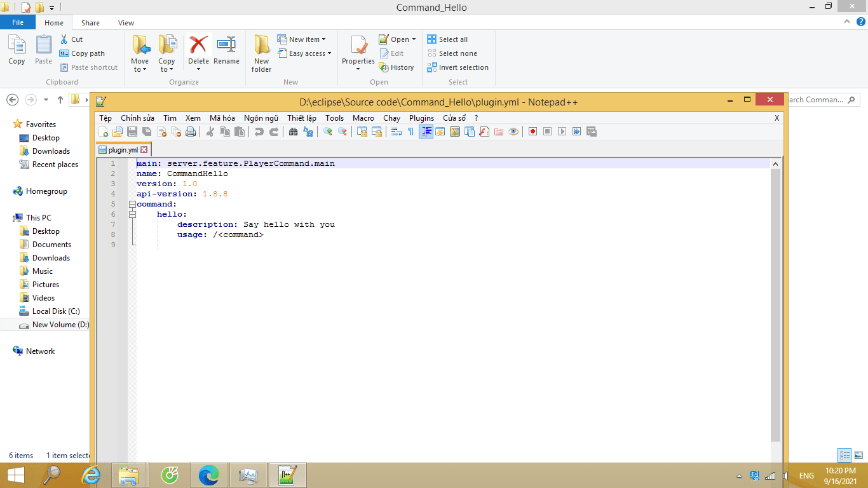The width and height of the screenshot is (868, 488).
Task: Click the Zoom in magnifier icon
Action: [328, 132]
